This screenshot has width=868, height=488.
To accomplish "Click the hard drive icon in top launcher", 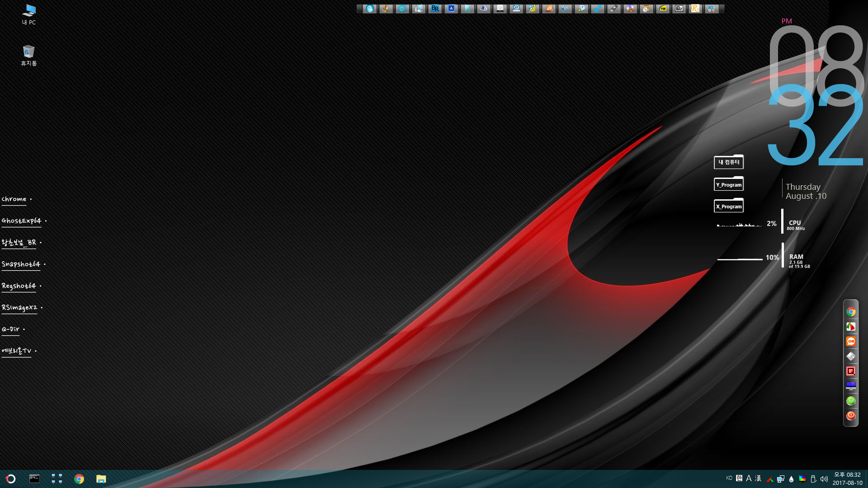I will pos(500,9).
